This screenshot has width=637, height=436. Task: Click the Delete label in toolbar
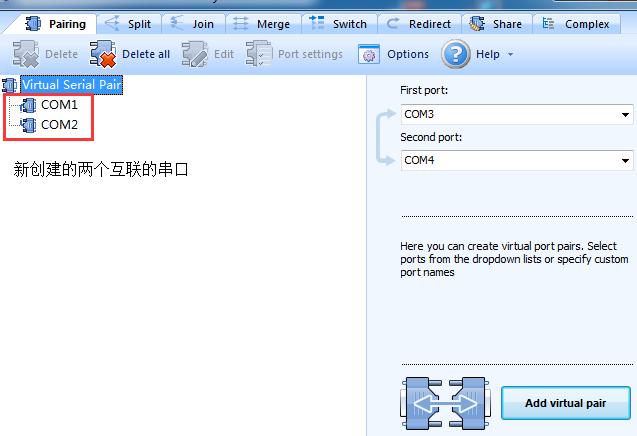point(61,54)
